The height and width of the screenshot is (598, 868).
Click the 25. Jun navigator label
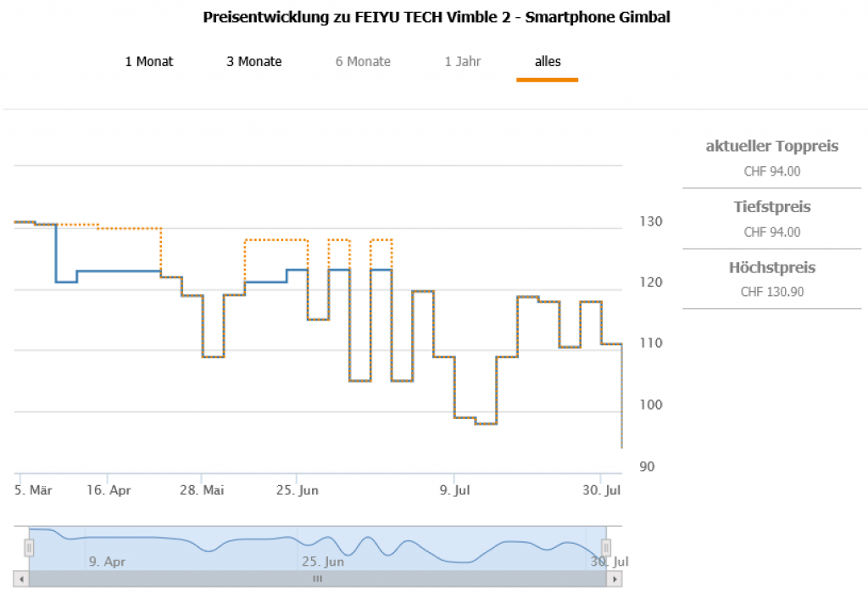[x=323, y=562]
